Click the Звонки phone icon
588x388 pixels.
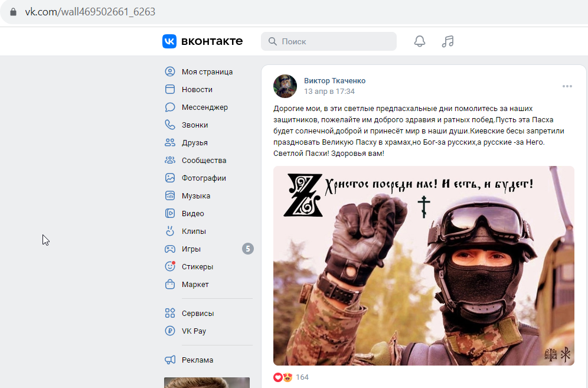point(170,125)
